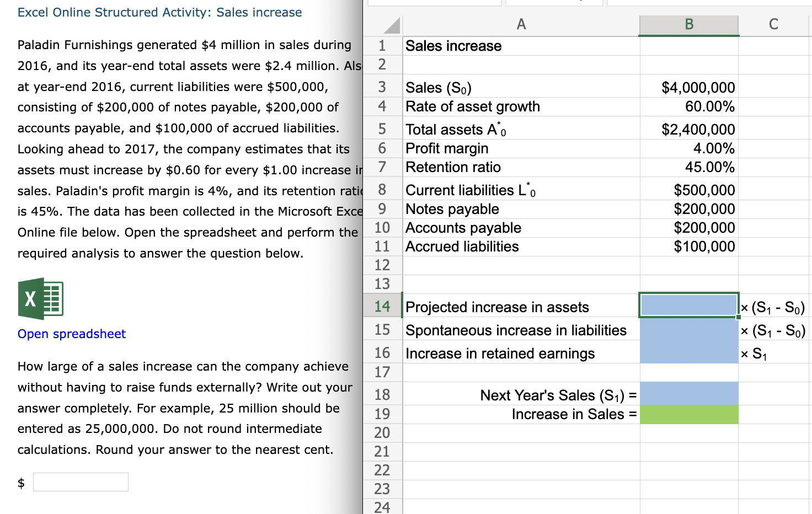Viewport: 812px width, 514px height.
Task: Click cell 'Sales increase' title
Action: 521,46
